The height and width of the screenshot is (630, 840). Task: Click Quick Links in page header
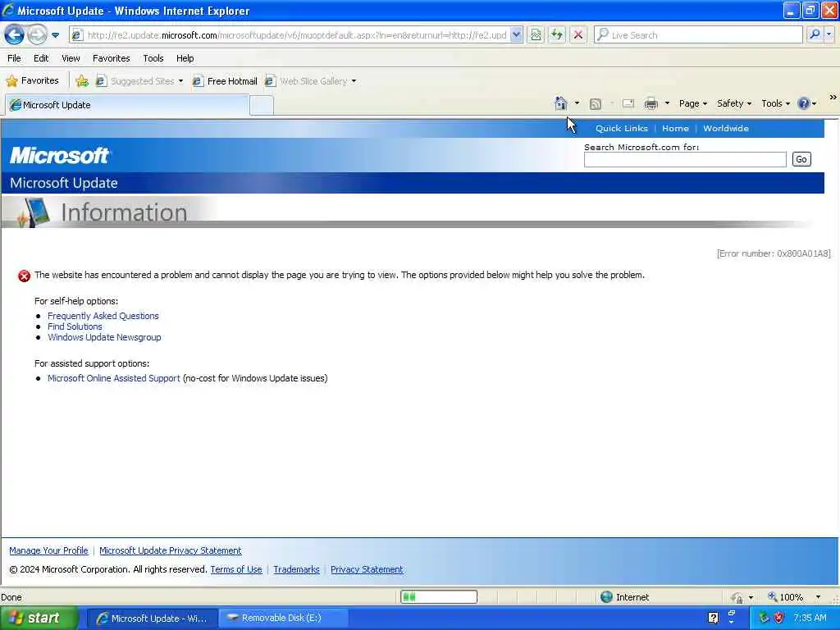[622, 129]
